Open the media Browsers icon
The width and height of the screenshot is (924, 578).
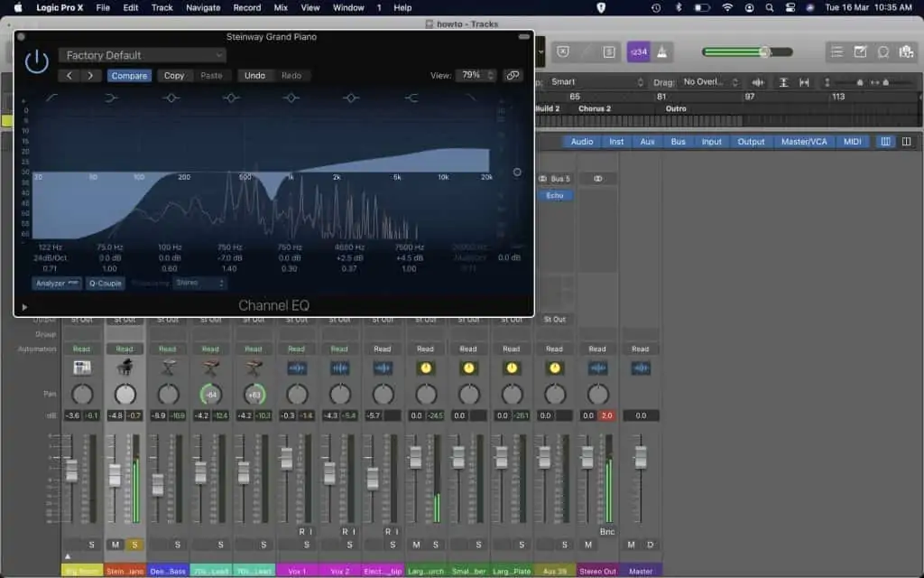906,51
